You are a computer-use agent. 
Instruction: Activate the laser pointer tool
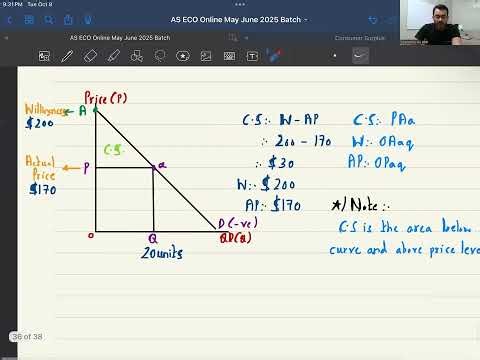point(275,55)
